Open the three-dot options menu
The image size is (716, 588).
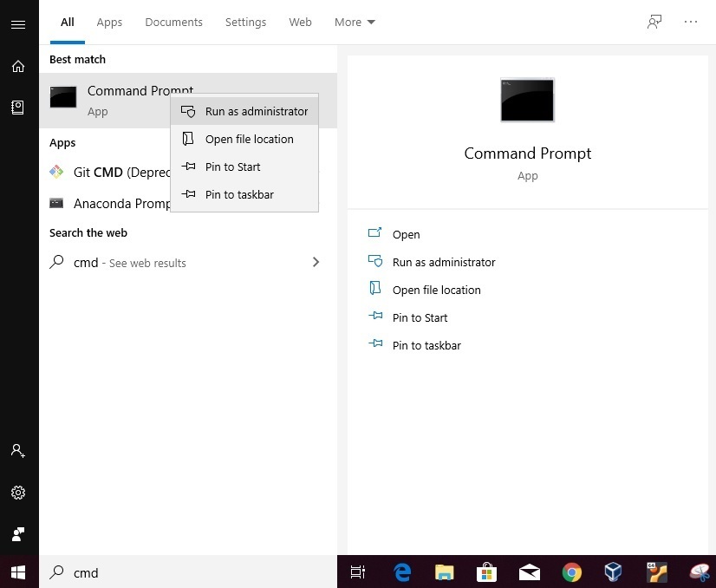pyautogui.click(x=691, y=23)
